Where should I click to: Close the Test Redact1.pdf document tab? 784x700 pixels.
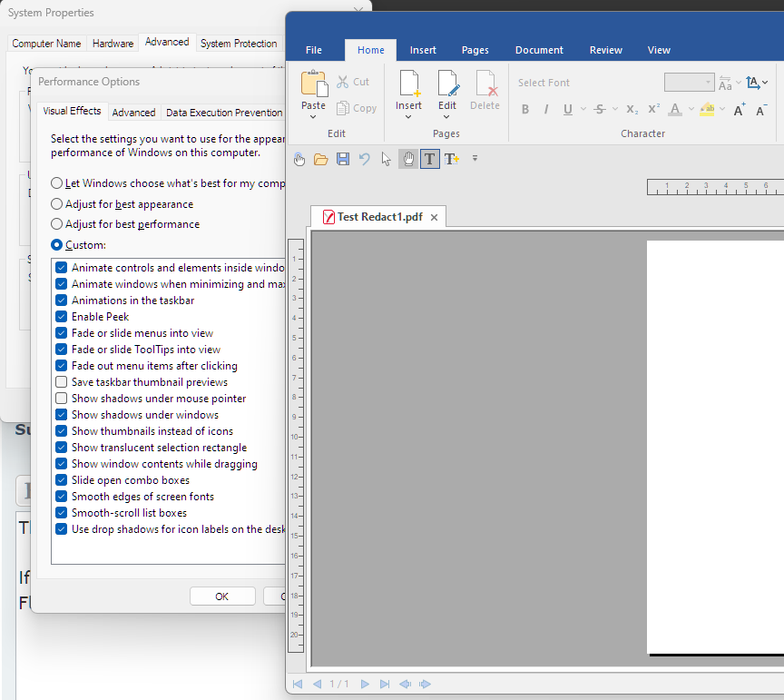point(434,217)
